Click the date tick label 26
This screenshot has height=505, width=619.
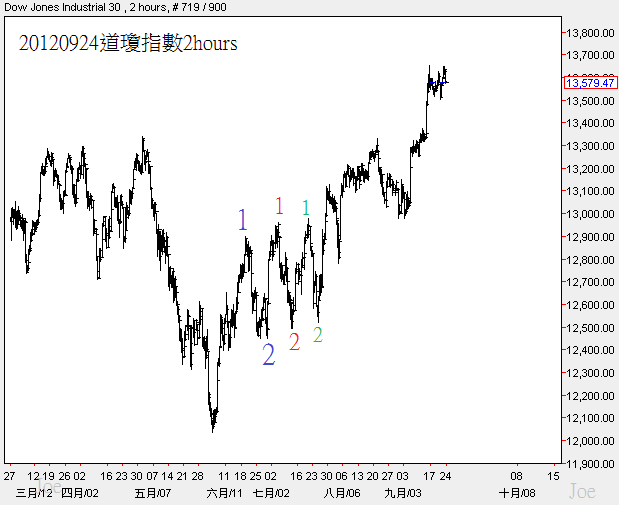coord(64,476)
